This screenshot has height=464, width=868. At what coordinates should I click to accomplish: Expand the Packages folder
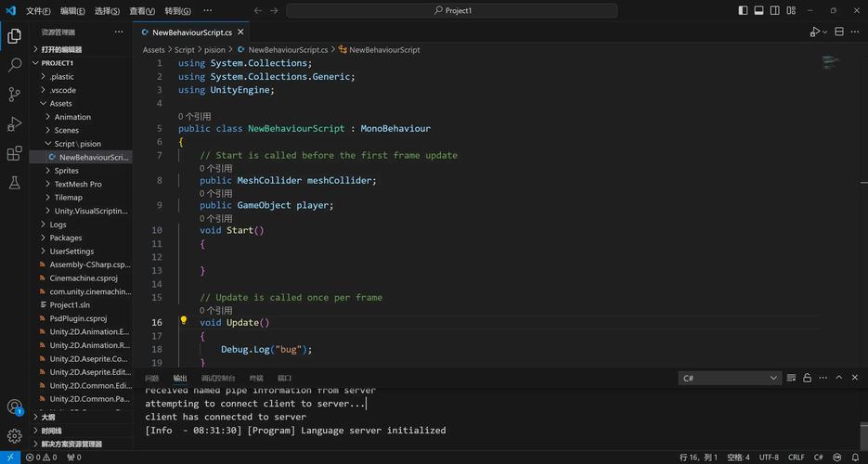coord(65,238)
